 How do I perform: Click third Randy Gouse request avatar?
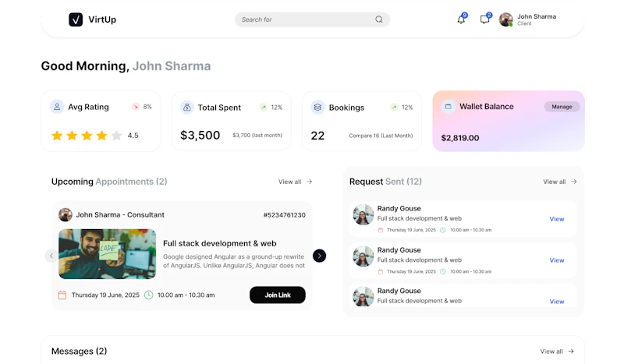point(363,297)
